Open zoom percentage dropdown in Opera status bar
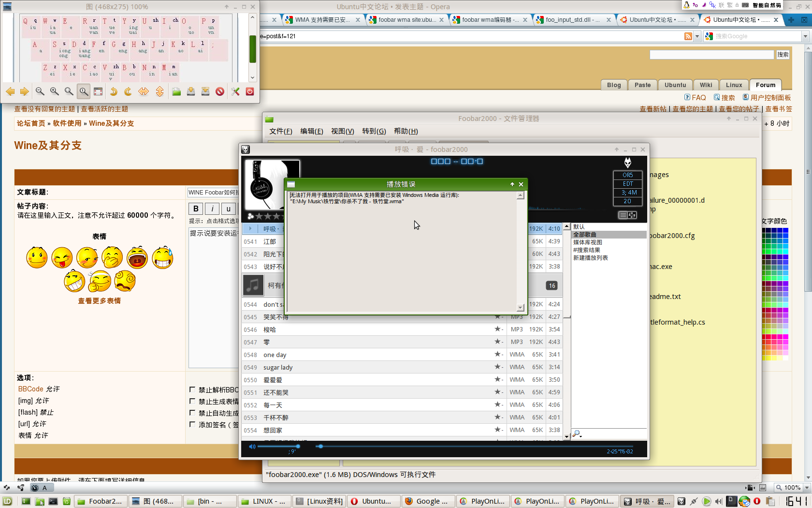This screenshot has width=812, height=508. click(806, 488)
